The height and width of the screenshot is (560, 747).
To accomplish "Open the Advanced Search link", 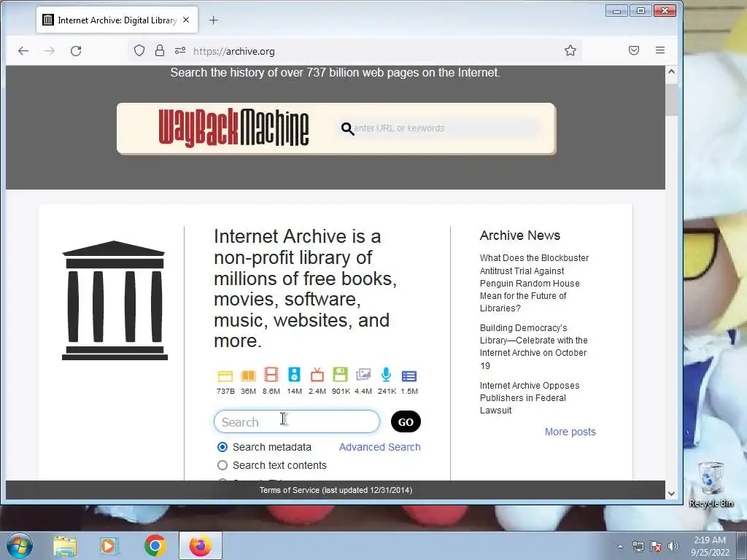I will pyautogui.click(x=379, y=447).
